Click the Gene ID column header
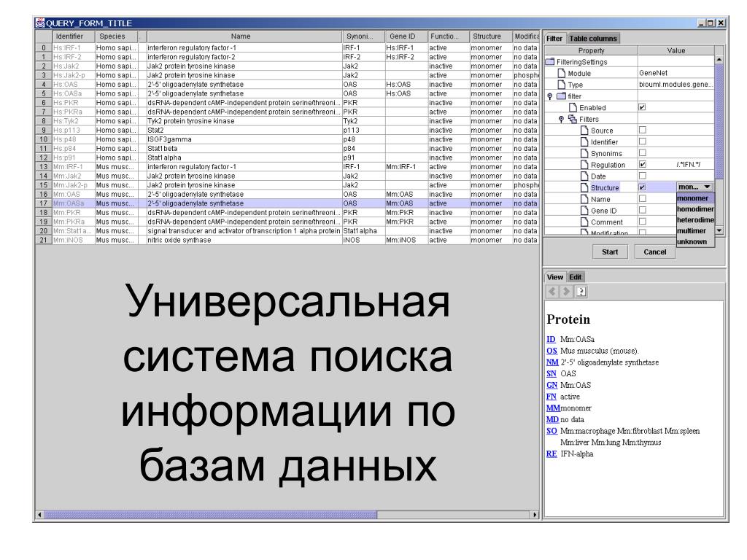Viewport: 747px width, 560px height. click(x=406, y=36)
